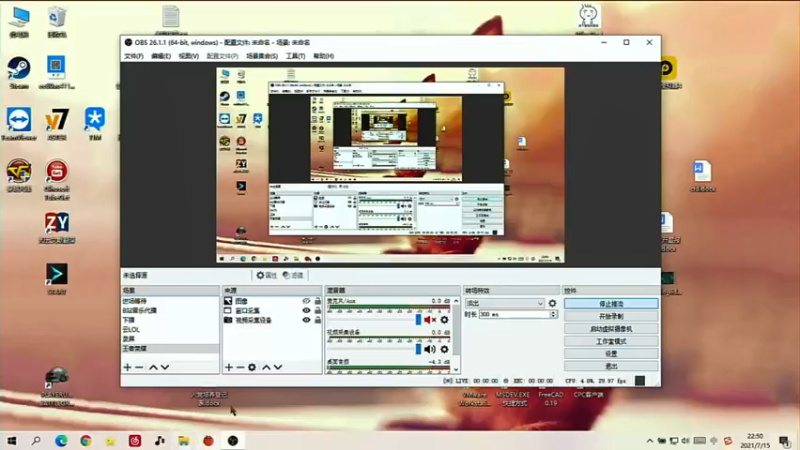Open TeamViewer desktop shortcut

coord(19,124)
